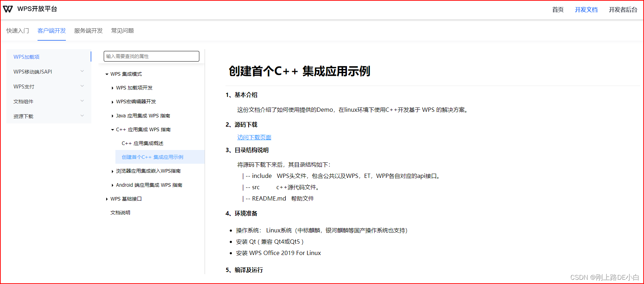This screenshot has width=644, height=284.
Task: Expand the Java 应用集成 WPS 指南 arrow
Action: click(113, 116)
